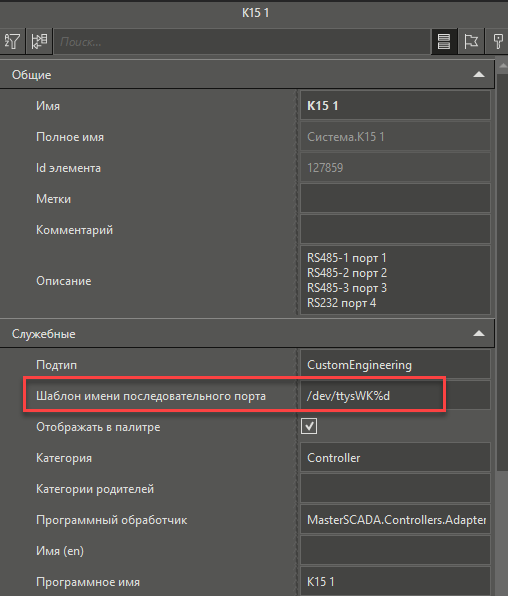Select the Программное имя label
Viewport: 508px width, 596px height.
[x=88, y=582]
